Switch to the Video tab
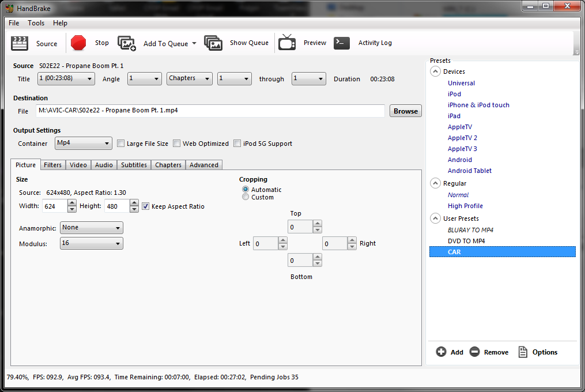The width and height of the screenshot is (585, 392). (78, 165)
